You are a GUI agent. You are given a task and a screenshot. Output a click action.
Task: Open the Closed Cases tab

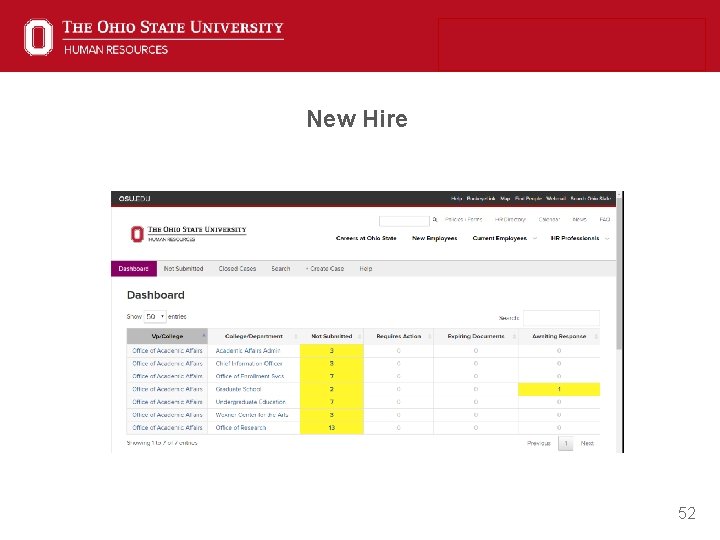[x=237, y=269]
